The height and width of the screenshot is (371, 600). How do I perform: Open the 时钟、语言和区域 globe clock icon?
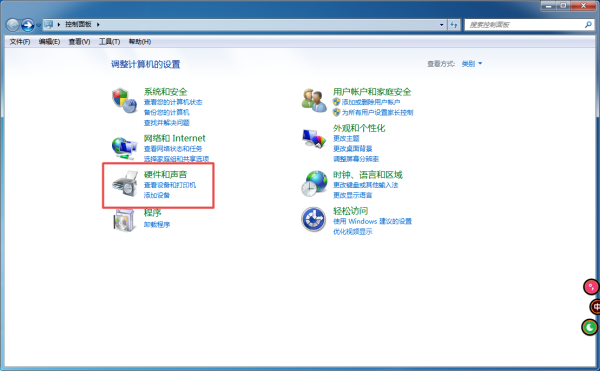314,184
